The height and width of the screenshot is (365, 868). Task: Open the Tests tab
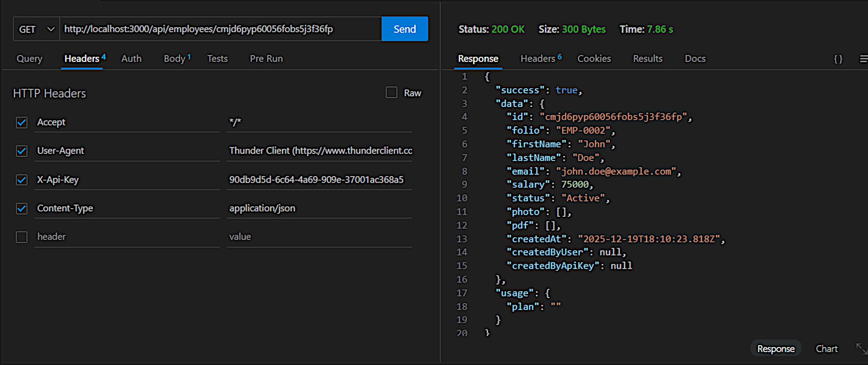coord(217,59)
